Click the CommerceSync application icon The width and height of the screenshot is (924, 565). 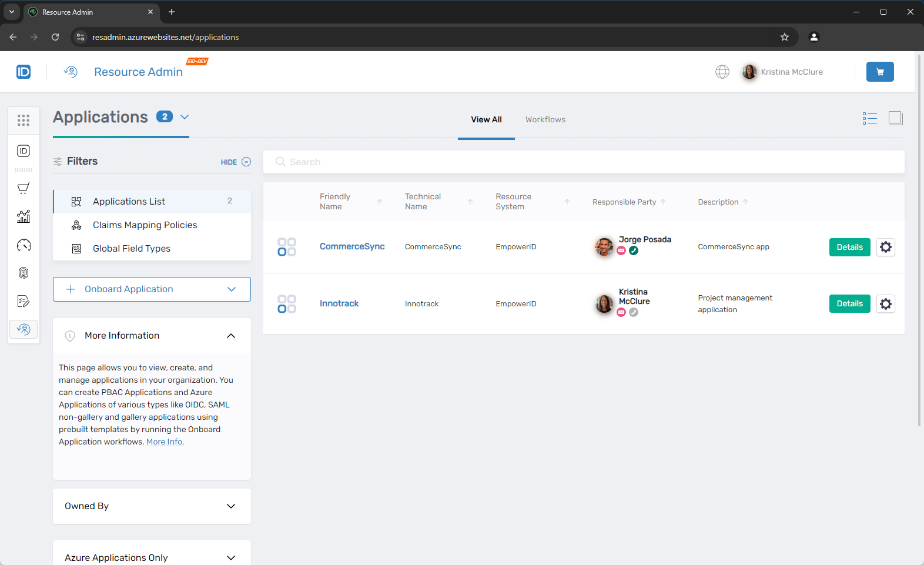pyautogui.click(x=287, y=247)
